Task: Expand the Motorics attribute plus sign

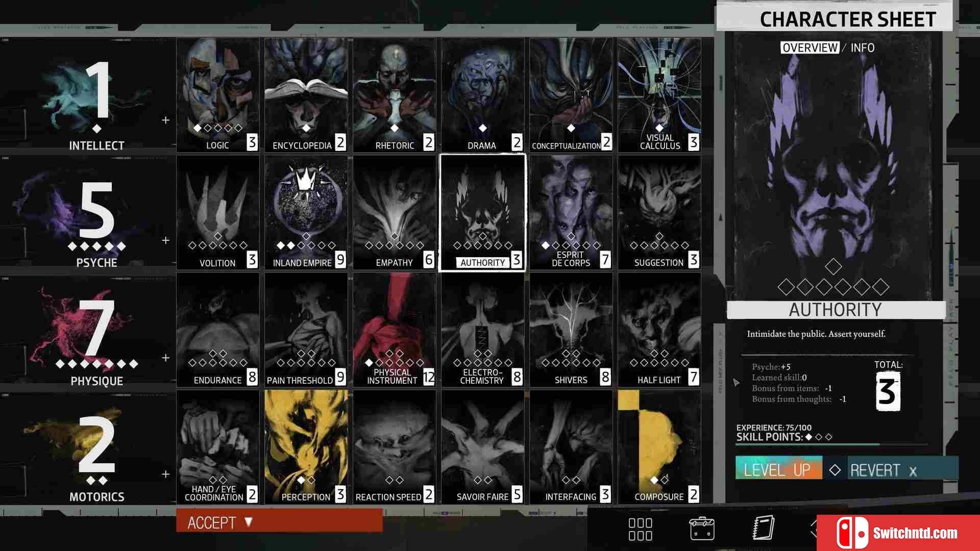Action: [166, 474]
